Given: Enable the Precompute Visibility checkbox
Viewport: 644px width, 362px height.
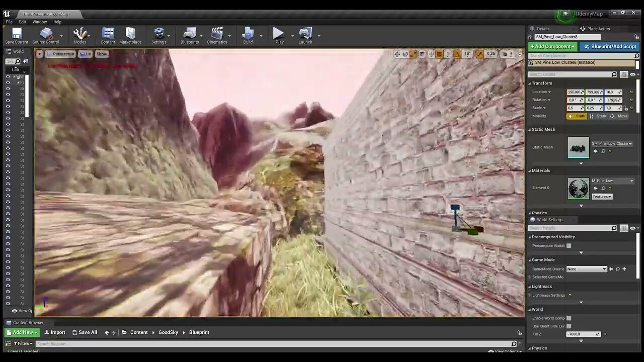Looking at the screenshot, I should (x=569, y=245).
